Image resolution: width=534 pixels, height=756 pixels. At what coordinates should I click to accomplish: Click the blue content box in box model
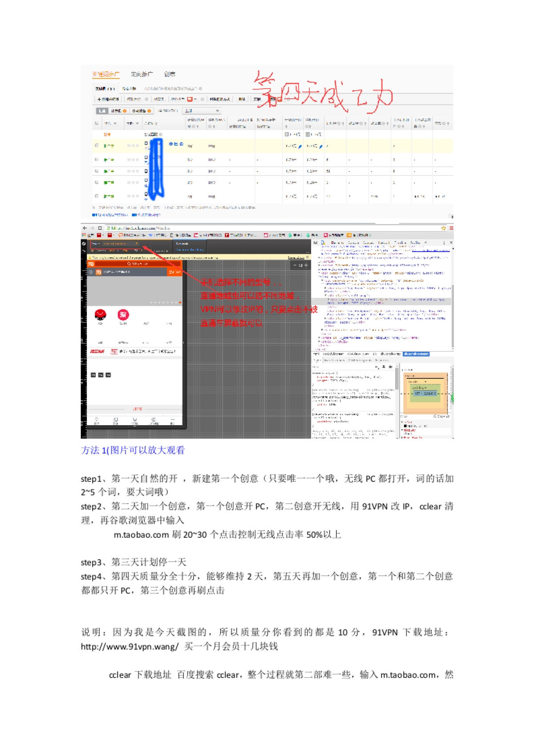426,394
